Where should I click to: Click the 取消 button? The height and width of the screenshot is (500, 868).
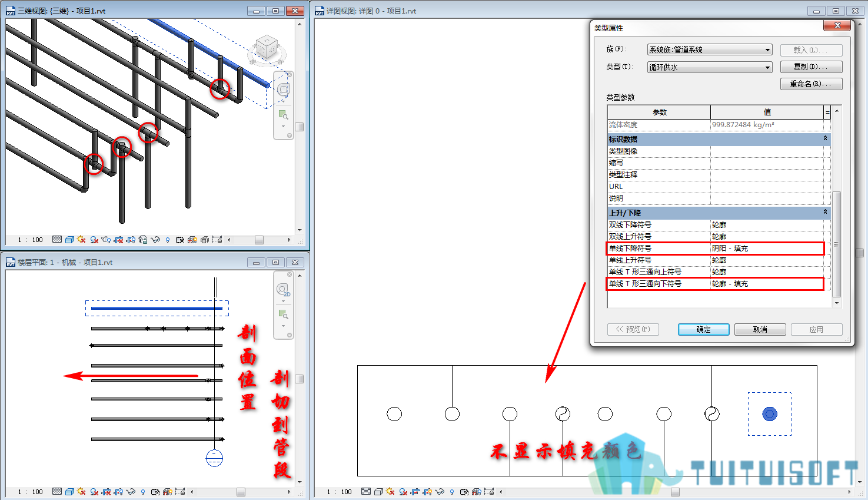point(760,330)
